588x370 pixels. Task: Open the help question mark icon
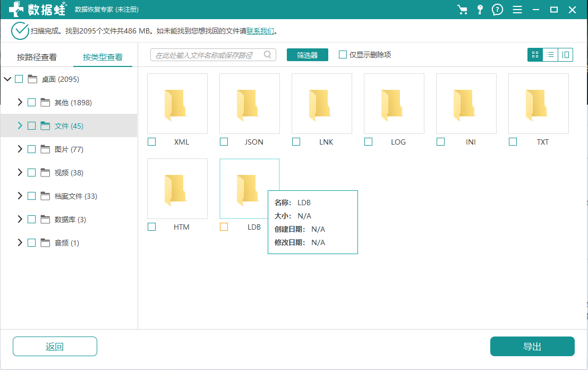(x=497, y=10)
